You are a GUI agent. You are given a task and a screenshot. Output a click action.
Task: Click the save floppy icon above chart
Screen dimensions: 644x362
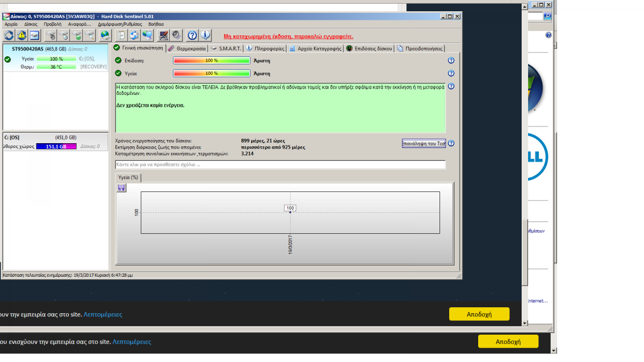coord(121,188)
